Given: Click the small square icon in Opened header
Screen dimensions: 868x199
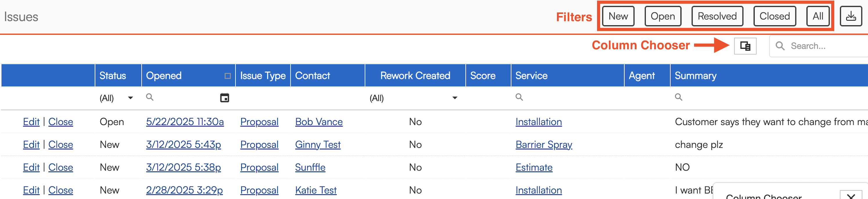Looking at the screenshot, I should point(227,76).
